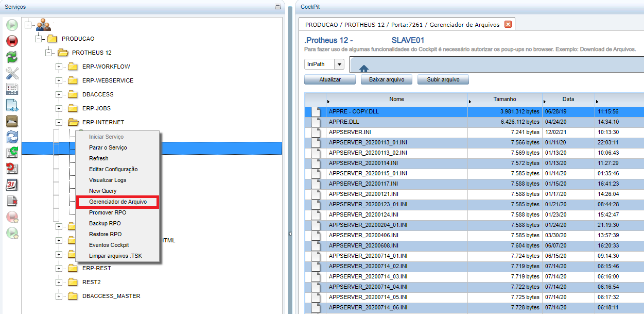This screenshot has width=644, height=314.
Task: Click the green Start service toolbar icon
Action: pyautogui.click(x=12, y=25)
